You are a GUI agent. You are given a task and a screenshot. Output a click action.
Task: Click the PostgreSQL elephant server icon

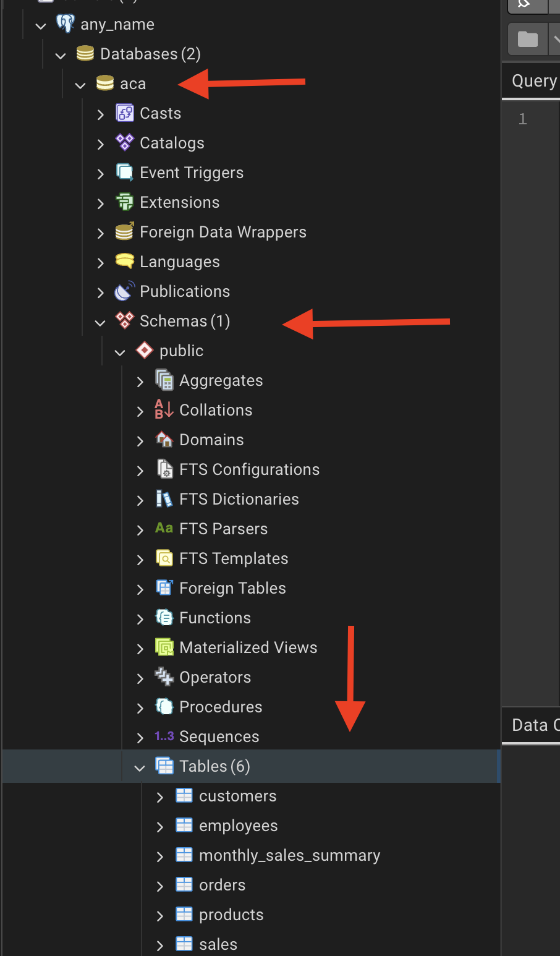click(x=66, y=24)
